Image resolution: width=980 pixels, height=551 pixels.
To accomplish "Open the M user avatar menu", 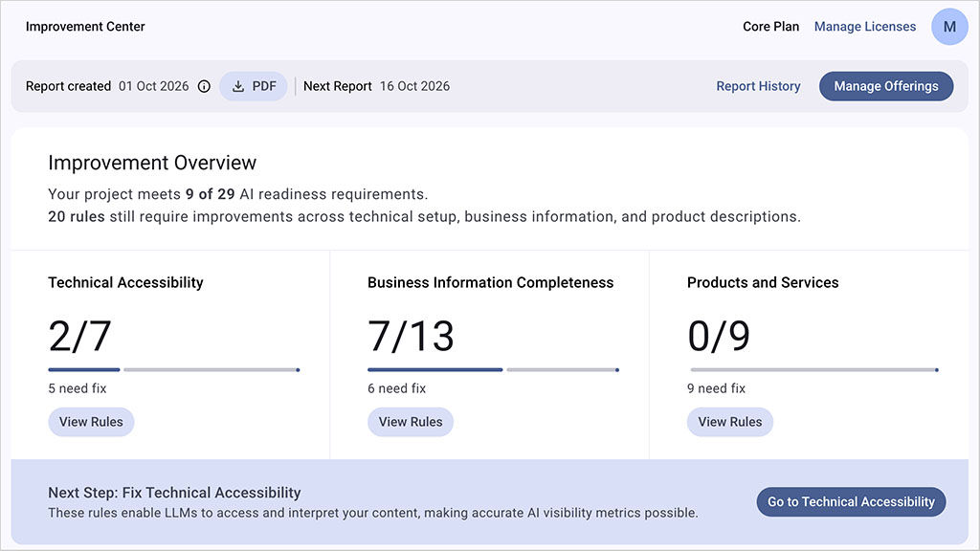I will coord(949,27).
